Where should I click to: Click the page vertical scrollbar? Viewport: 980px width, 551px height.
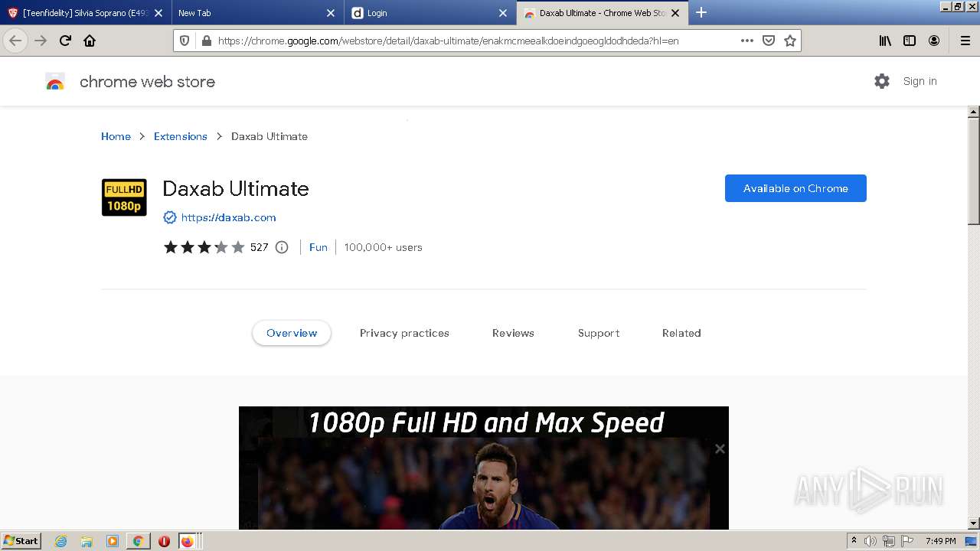point(974,171)
